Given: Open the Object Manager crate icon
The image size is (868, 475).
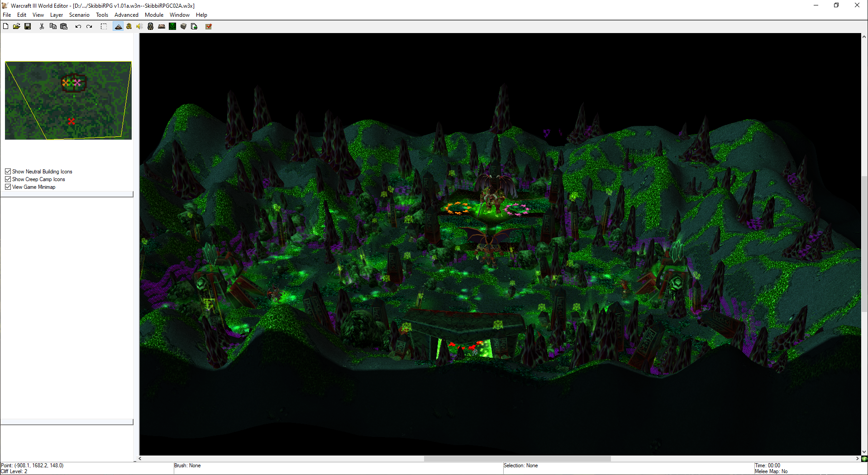Looking at the screenshot, I should click(x=183, y=26).
